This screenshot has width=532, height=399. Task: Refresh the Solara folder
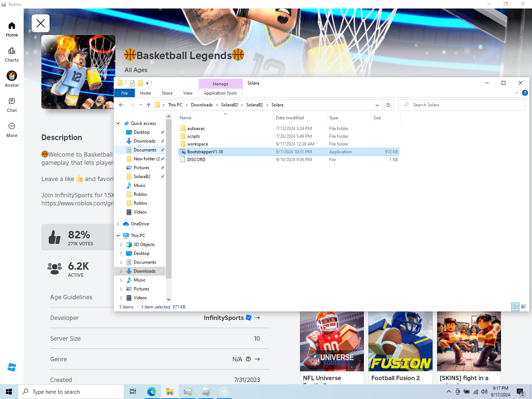388,105
